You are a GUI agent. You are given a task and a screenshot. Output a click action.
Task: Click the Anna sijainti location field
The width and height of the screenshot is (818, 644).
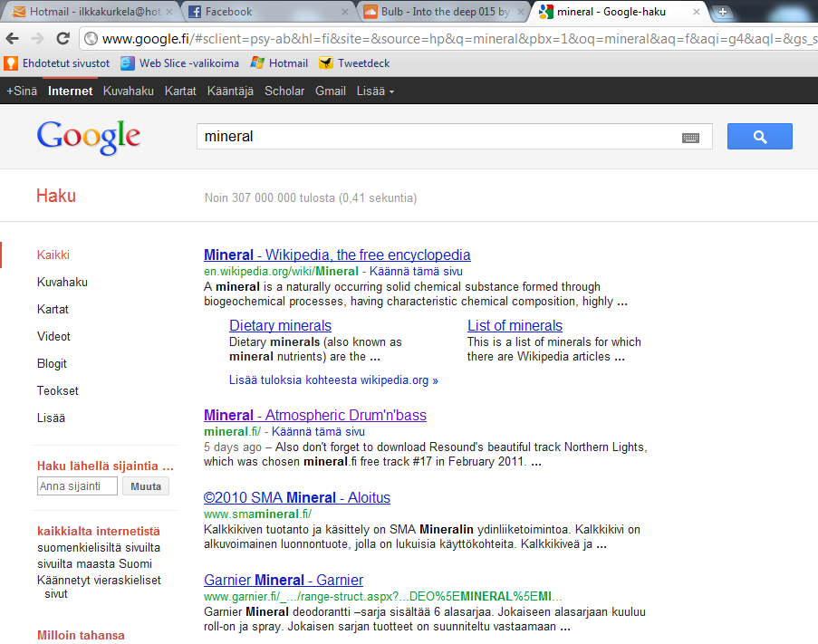[77, 486]
